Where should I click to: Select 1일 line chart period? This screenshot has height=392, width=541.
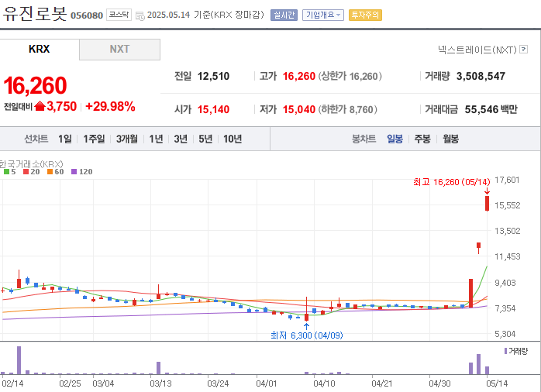tap(65, 139)
